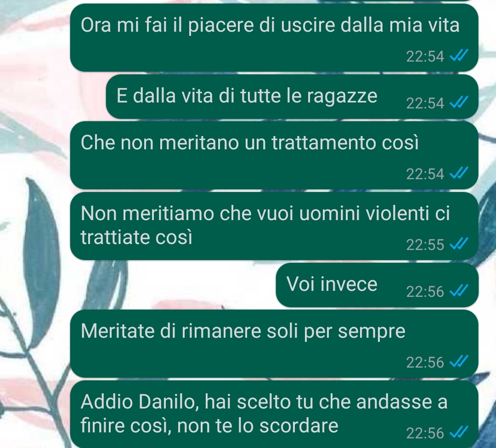Select the message about 'uomini violenti'
Viewport: 496px width, 448px height.
[274, 226]
